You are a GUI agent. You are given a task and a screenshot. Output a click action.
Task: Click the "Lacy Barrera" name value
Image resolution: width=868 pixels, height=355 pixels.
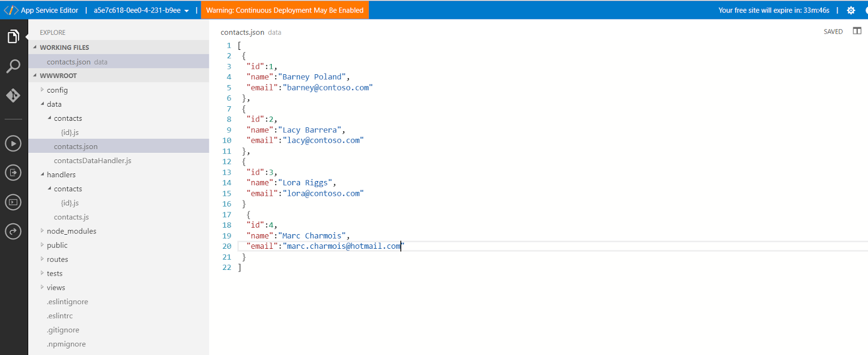[310, 130]
